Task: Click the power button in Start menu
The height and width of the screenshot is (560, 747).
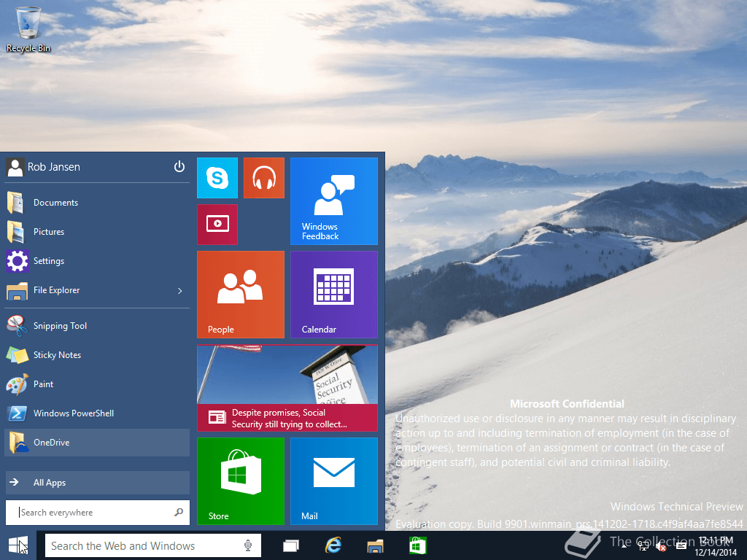Action: coord(179,167)
